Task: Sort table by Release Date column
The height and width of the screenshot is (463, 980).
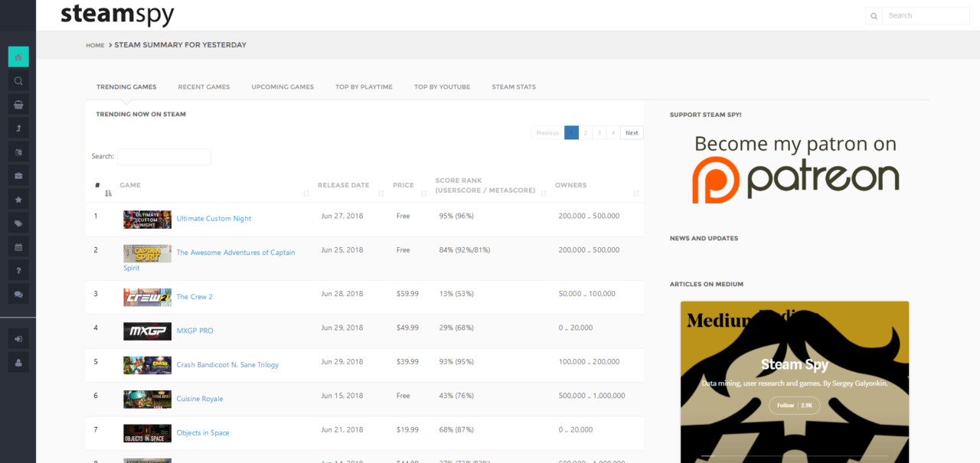Action: tap(344, 185)
